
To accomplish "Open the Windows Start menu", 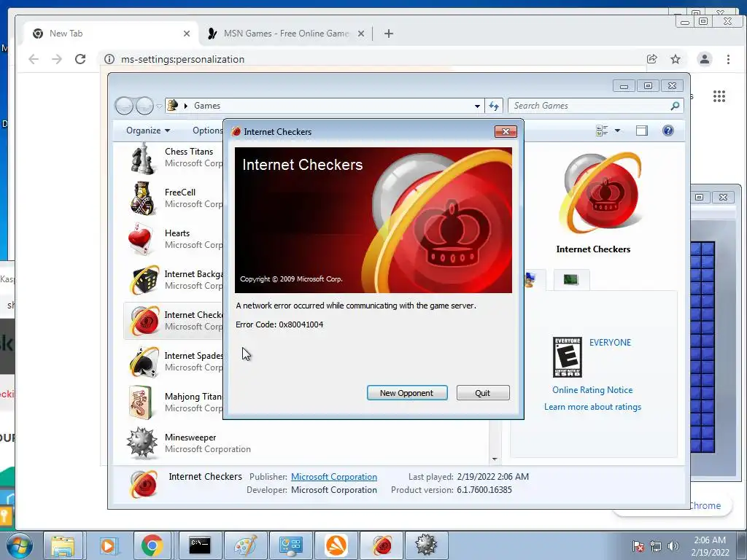I will pos(19,545).
